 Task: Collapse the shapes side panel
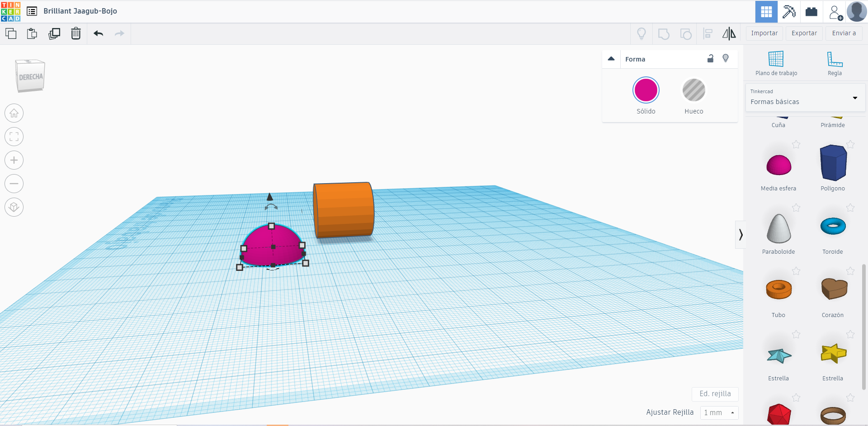[x=741, y=234]
